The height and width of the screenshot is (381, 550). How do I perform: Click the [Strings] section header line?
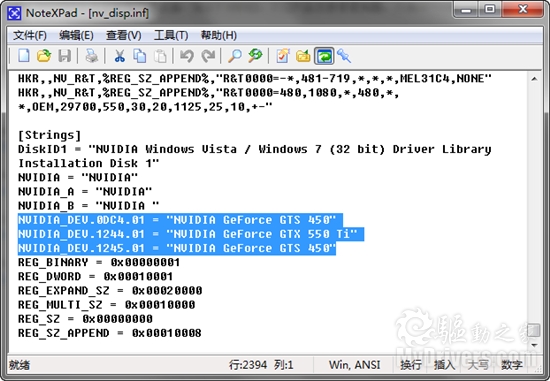pyautogui.click(x=49, y=135)
